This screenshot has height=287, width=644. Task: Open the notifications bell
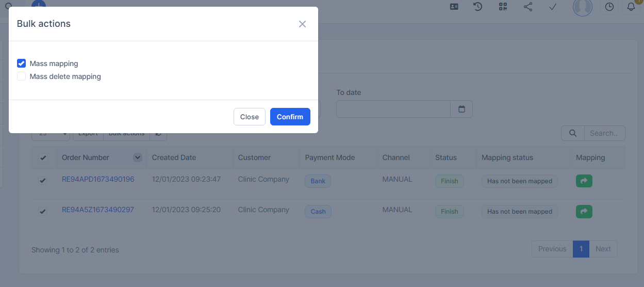(x=631, y=7)
